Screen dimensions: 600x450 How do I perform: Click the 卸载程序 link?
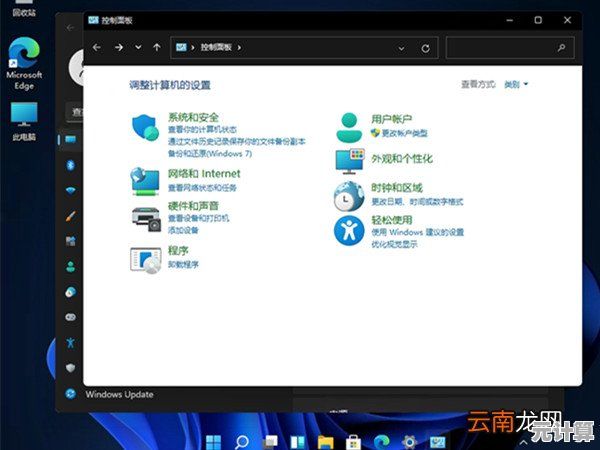pyautogui.click(x=184, y=264)
